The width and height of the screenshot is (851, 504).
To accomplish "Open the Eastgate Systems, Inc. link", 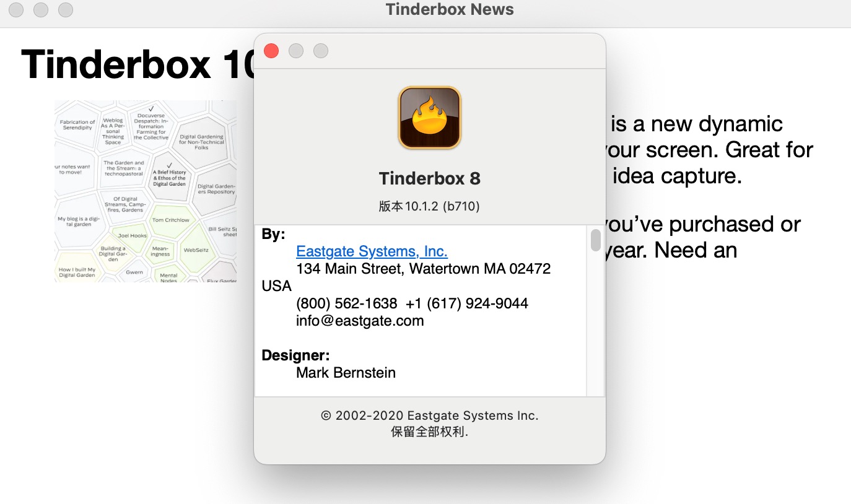I will (372, 251).
